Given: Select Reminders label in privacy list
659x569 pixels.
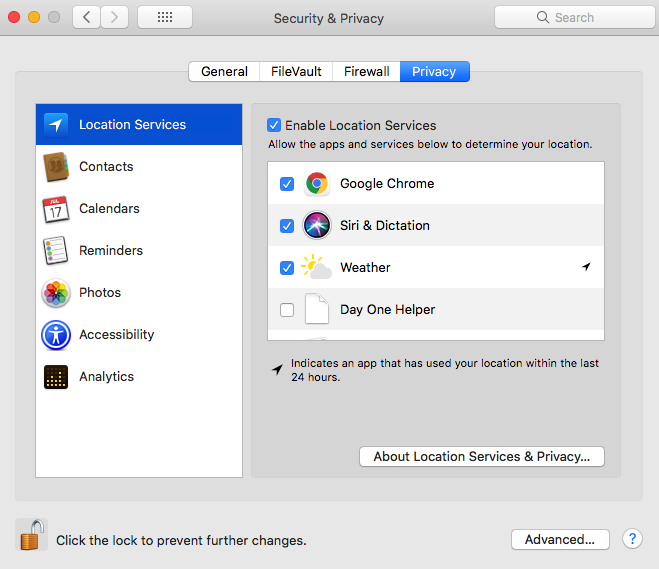Looking at the screenshot, I should 111,250.
